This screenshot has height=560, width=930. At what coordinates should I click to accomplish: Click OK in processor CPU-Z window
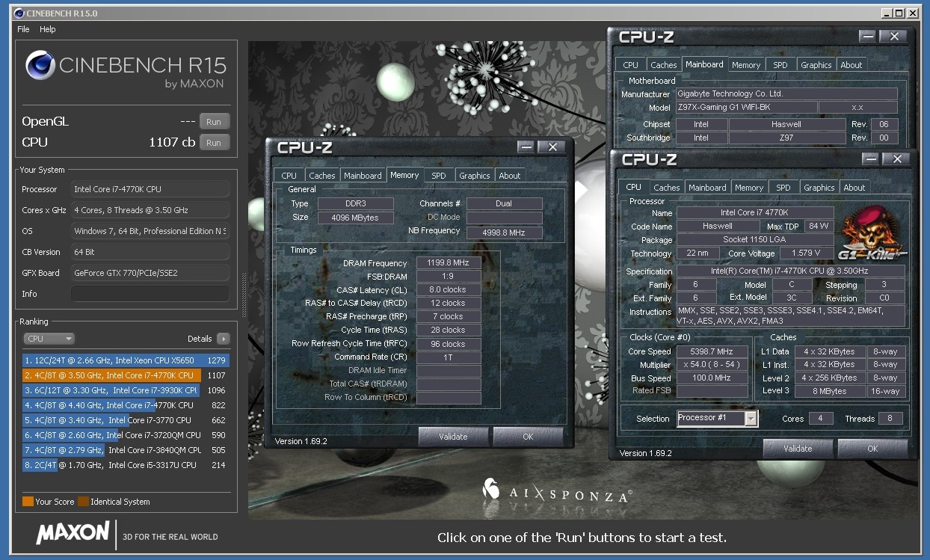(872, 449)
